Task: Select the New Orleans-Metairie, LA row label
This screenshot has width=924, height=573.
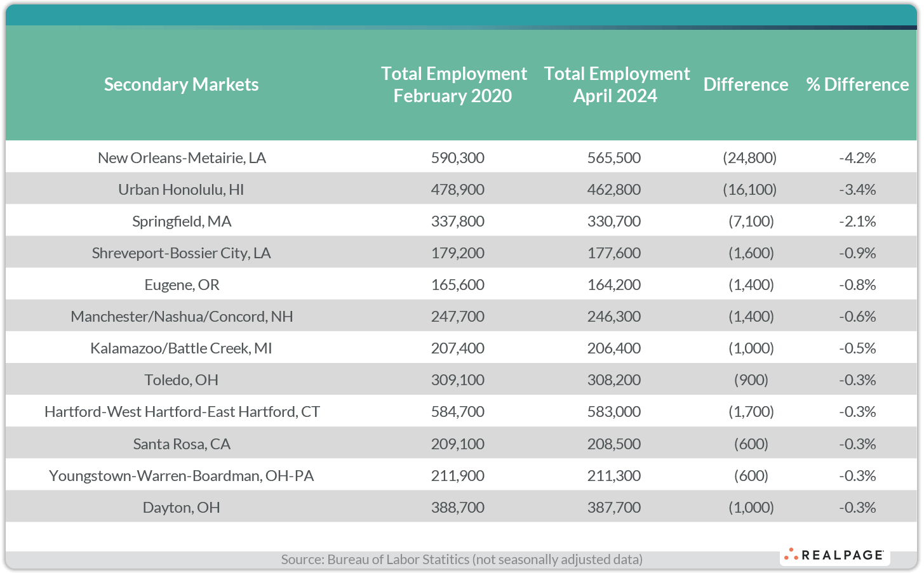Action: point(182,158)
